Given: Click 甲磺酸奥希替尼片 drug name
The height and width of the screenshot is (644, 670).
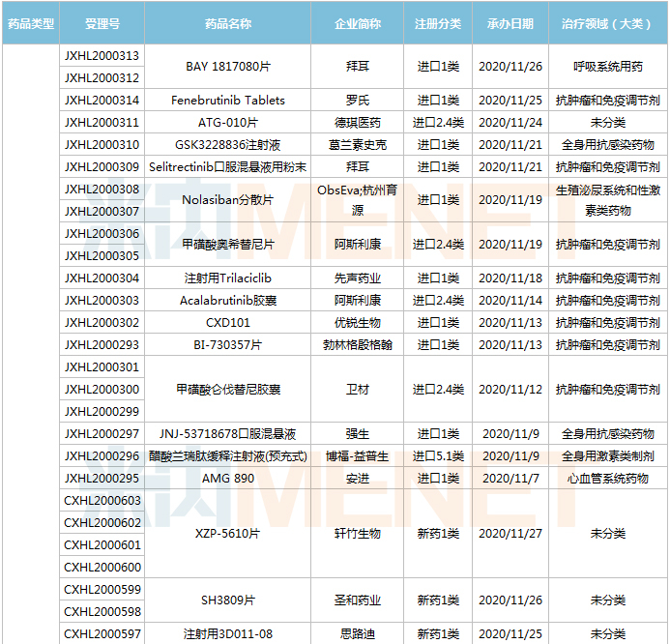Looking at the screenshot, I should pyautogui.click(x=227, y=245).
